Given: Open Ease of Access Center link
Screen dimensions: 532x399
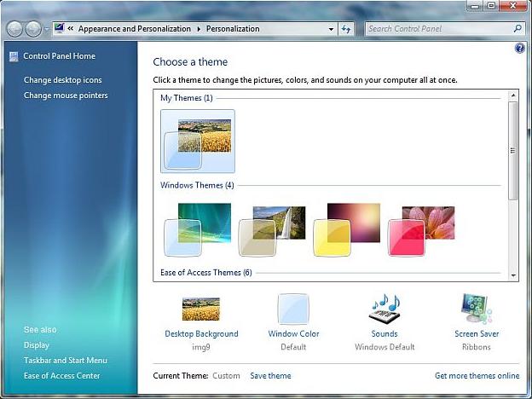Looking at the screenshot, I should pyautogui.click(x=61, y=376).
